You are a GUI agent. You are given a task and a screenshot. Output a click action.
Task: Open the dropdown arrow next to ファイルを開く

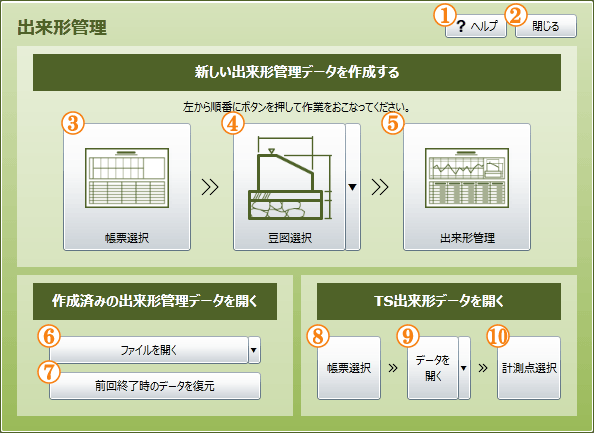[255, 350]
